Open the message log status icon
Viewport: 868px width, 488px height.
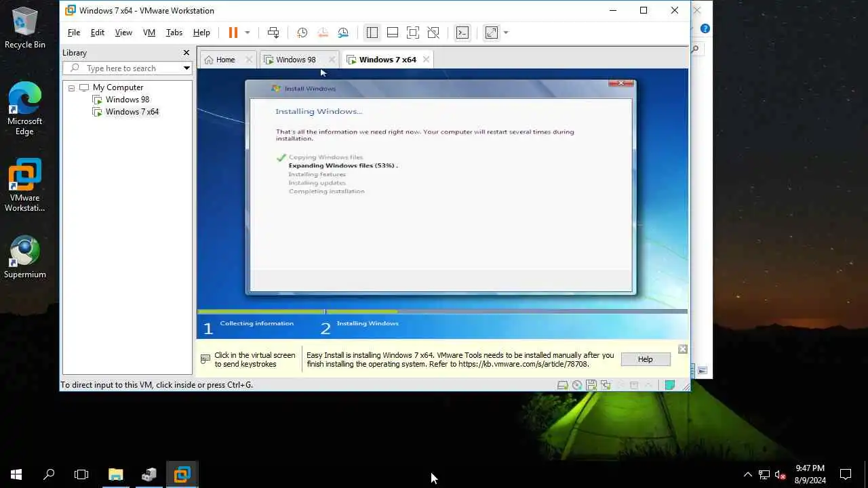(x=669, y=385)
